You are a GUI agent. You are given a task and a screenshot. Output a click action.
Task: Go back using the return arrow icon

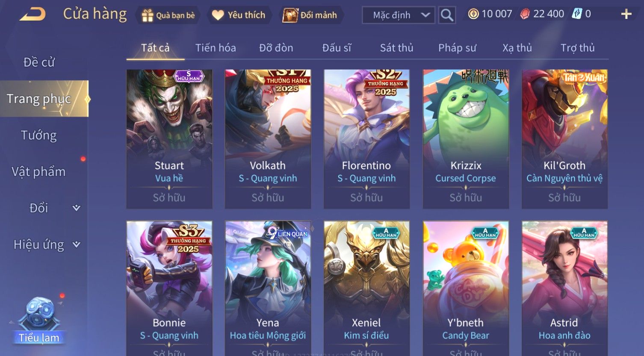[32, 15]
